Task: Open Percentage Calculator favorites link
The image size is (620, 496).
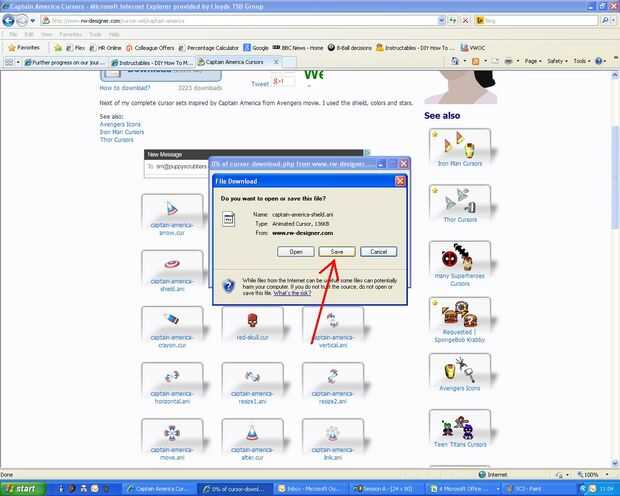Action: pyautogui.click(x=208, y=48)
